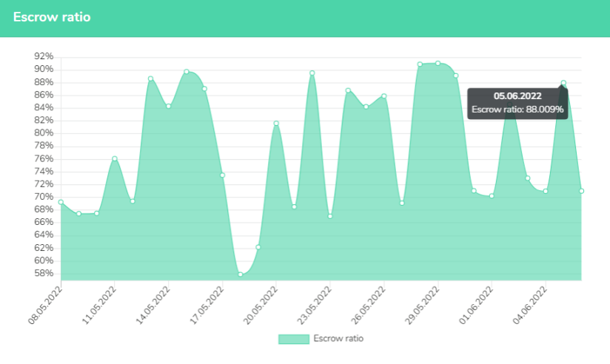Click the 01.06.2022 data point near 70%
Image resolution: width=610 pixels, height=364 pixels.
pos(492,196)
